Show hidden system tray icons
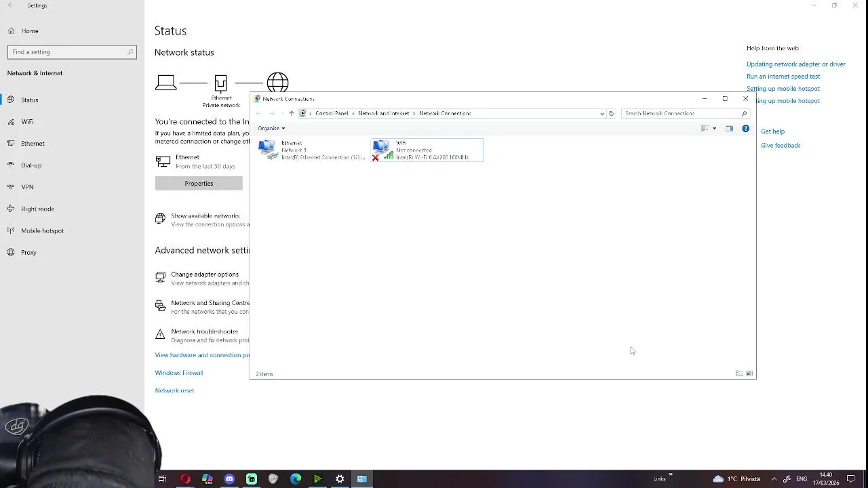Image resolution: width=868 pixels, height=488 pixels. click(x=774, y=479)
